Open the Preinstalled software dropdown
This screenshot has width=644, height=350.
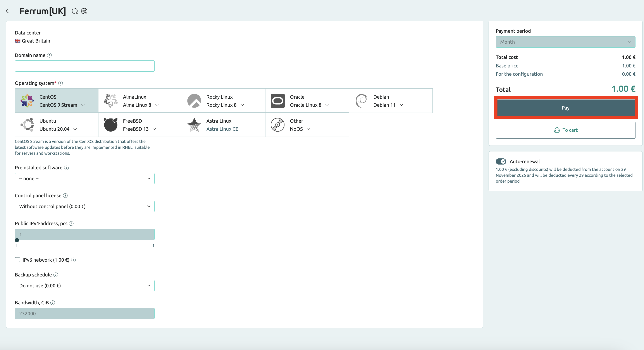pyautogui.click(x=84, y=178)
